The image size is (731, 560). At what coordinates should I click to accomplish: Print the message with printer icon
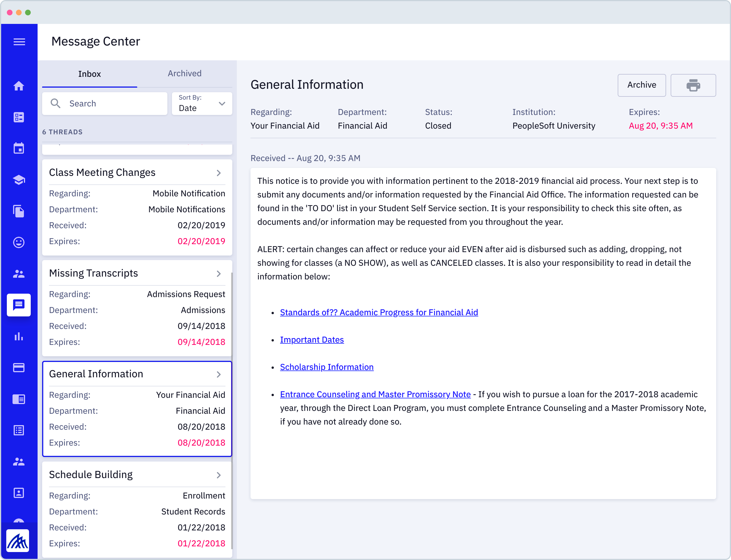coord(693,85)
